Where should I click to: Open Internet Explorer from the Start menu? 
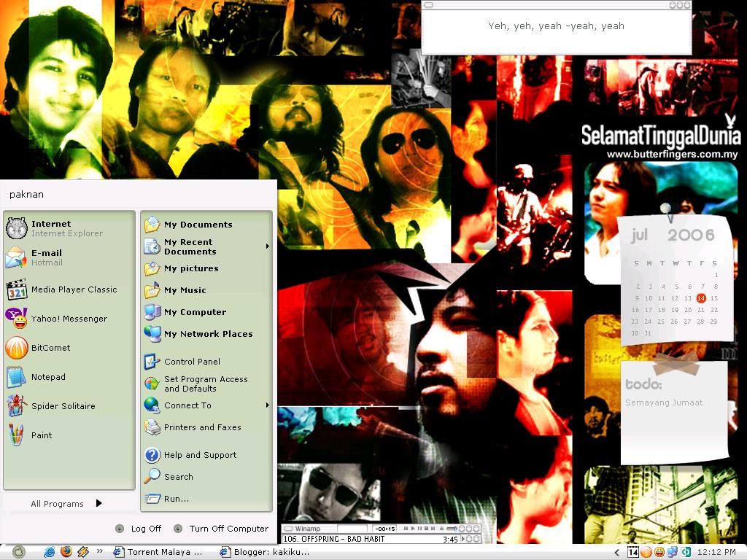69,228
